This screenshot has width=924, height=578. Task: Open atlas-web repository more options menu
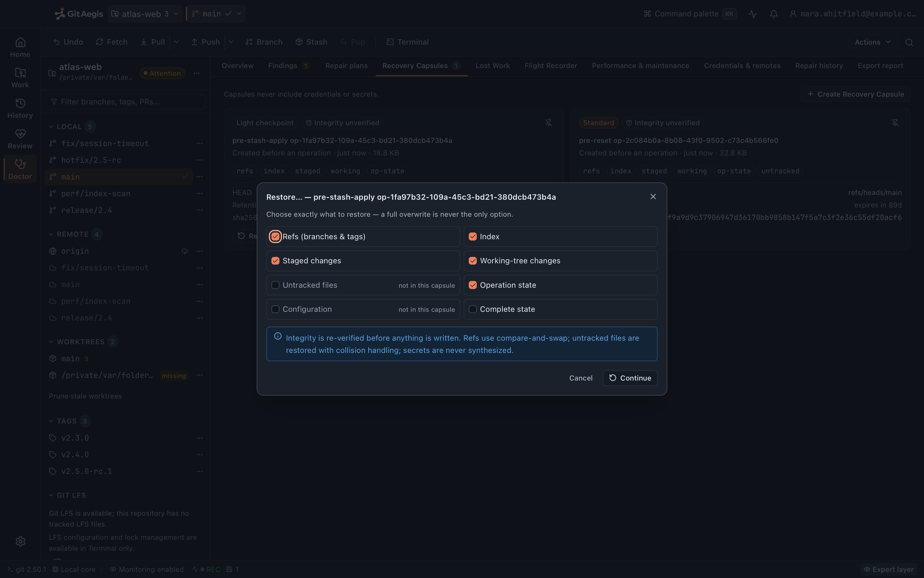pyautogui.click(x=196, y=73)
